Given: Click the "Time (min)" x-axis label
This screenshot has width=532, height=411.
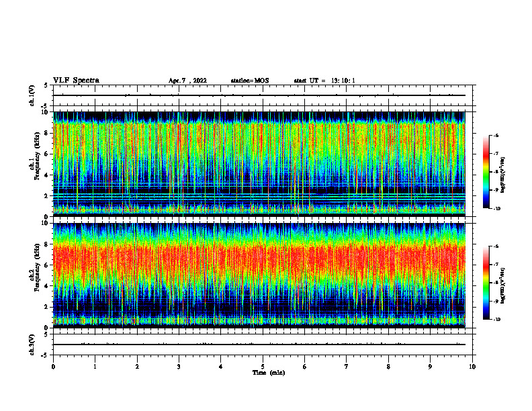Looking at the screenshot, I should point(269,373).
